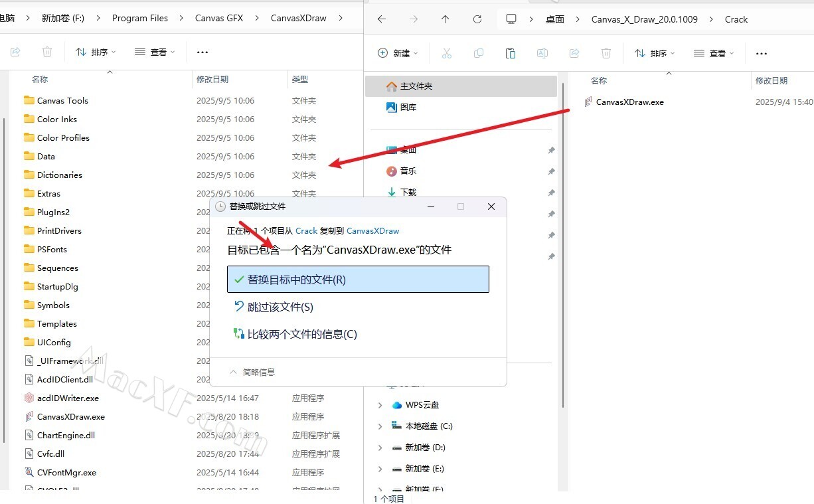This screenshot has width=814, height=504.
Task: Select CanvasXDraw.exe name in left file list
Action: (x=71, y=416)
